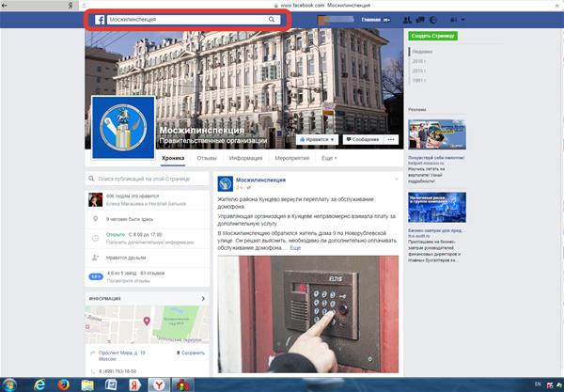Click the friends icon beside 'Нравится друзьям'
This screenshot has height=392, width=564.
tap(95, 258)
